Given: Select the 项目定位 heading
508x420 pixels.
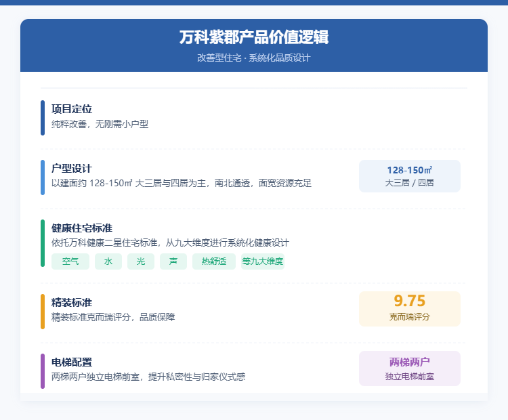Looking at the screenshot, I should [x=72, y=109].
